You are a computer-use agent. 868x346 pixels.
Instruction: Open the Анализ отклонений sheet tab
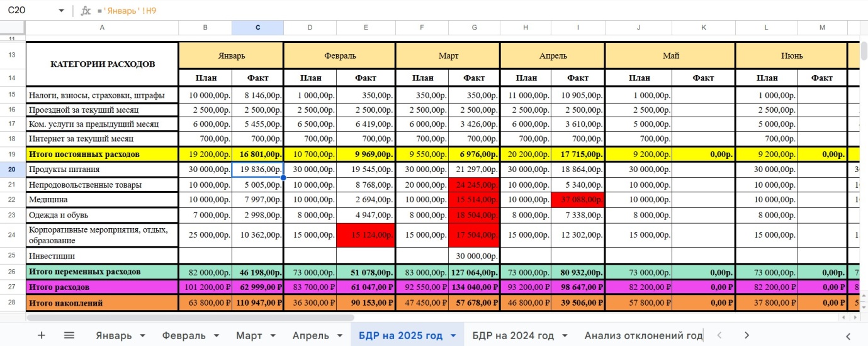click(642, 335)
